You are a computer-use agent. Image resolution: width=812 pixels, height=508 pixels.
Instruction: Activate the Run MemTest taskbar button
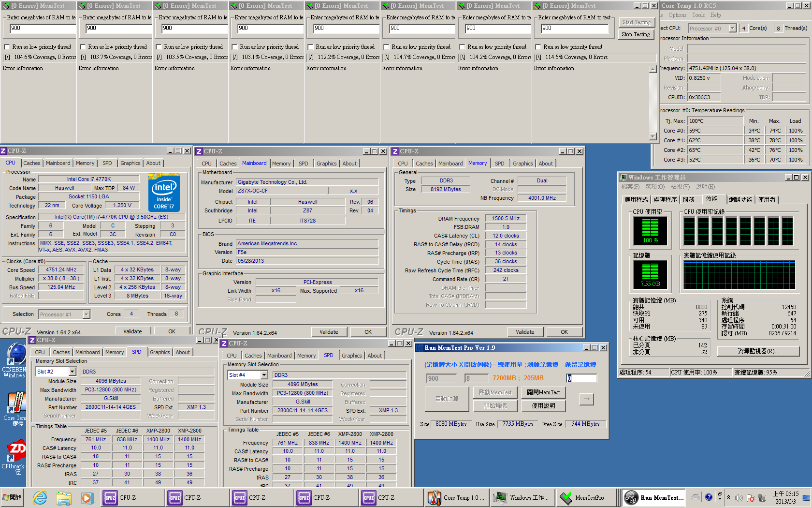[653, 497]
